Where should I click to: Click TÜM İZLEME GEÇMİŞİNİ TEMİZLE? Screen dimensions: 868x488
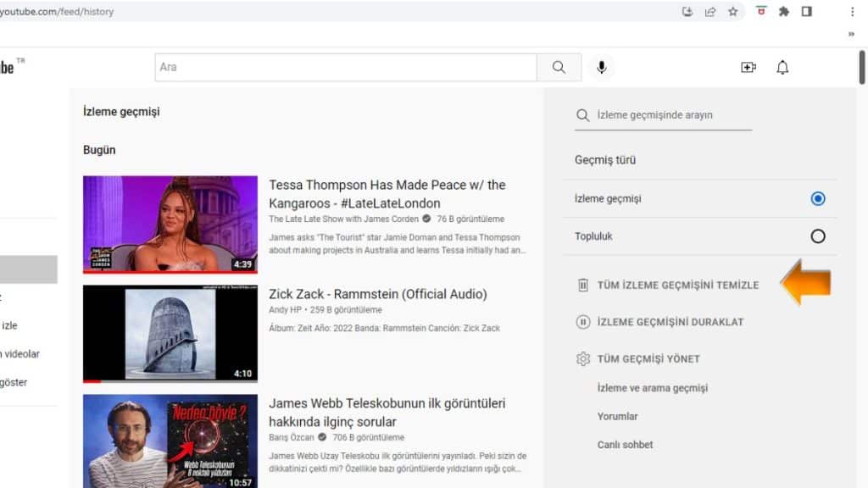tap(677, 285)
